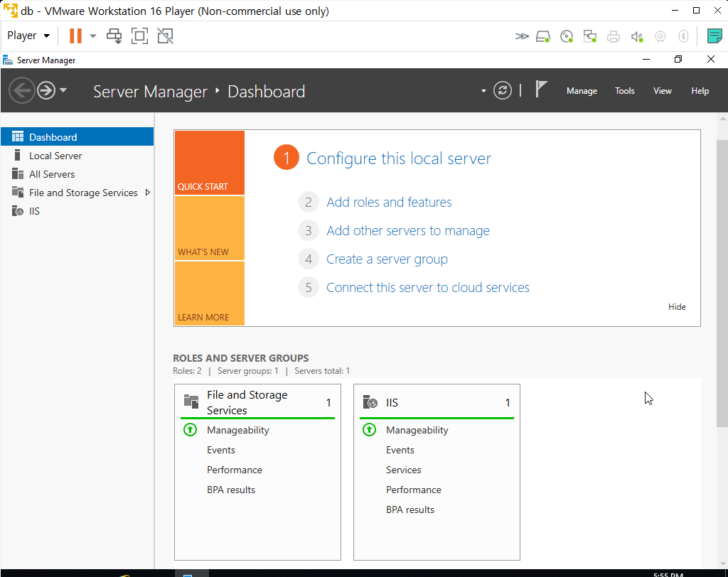Click the sound card device icon

point(637,36)
